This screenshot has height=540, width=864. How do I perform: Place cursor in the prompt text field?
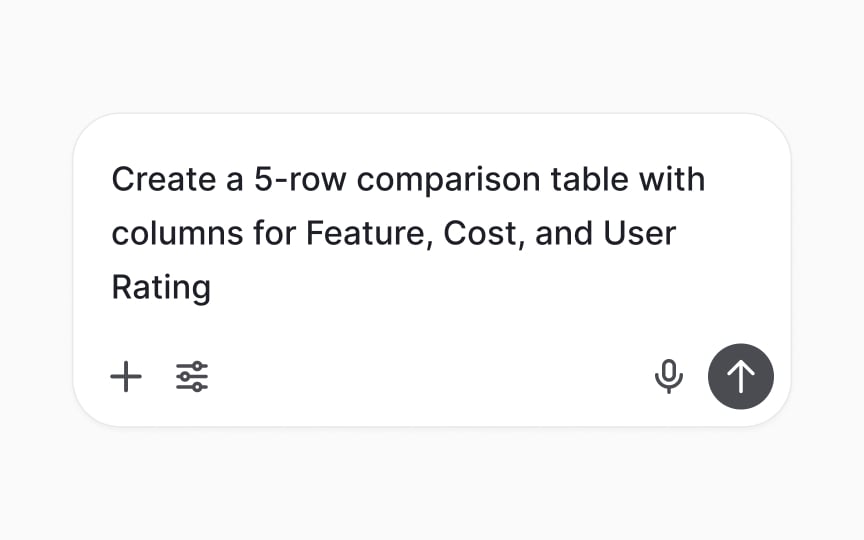coord(408,233)
